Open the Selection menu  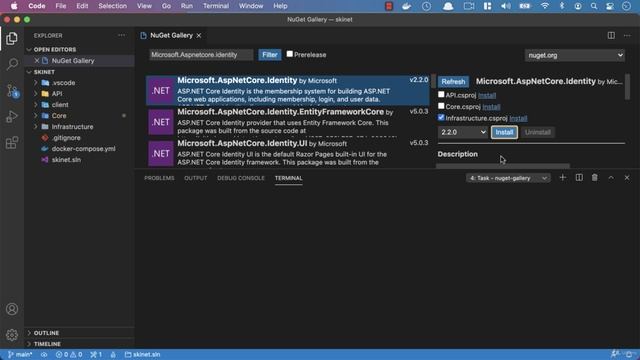point(112,6)
